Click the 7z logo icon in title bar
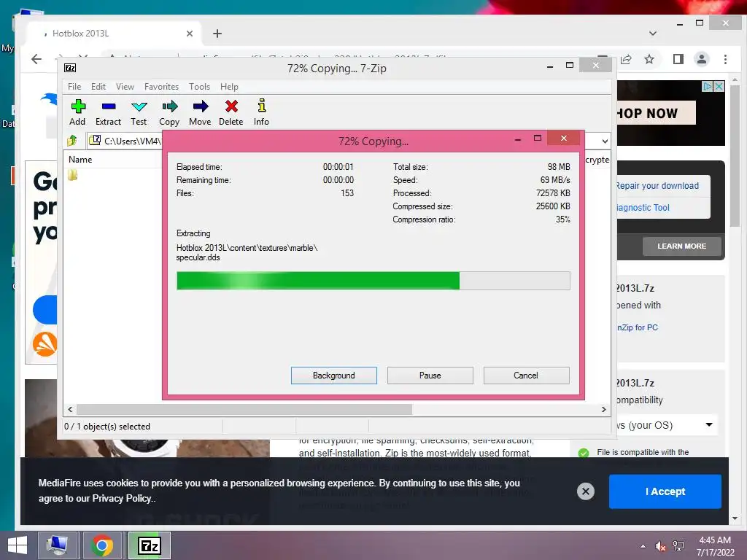The width and height of the screenshot is (747, 560). pyautogui.click(x=70, y=68)
